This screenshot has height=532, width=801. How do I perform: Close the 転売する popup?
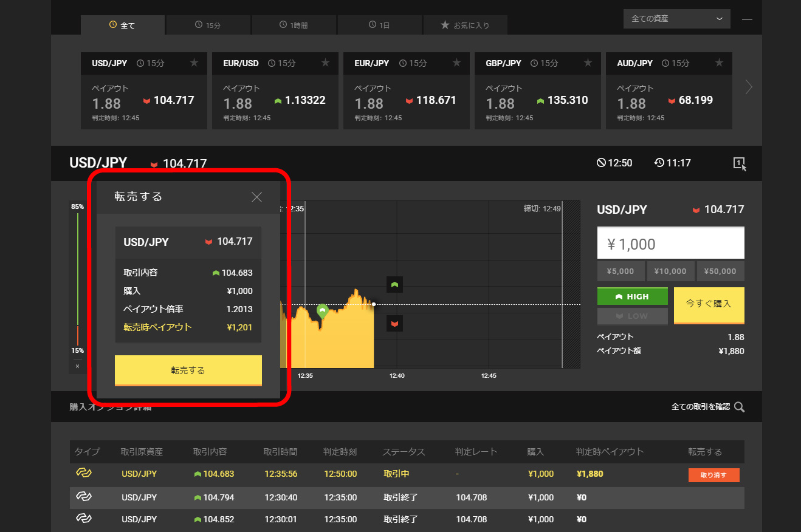pos(256,197)
